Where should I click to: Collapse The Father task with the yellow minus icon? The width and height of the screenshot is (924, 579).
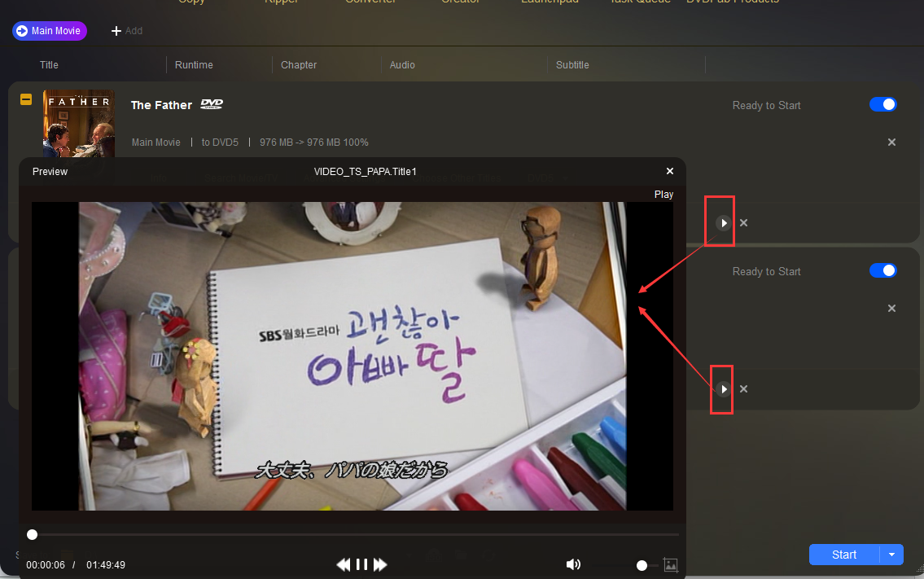pyautogui.click(x=26, y=99)
